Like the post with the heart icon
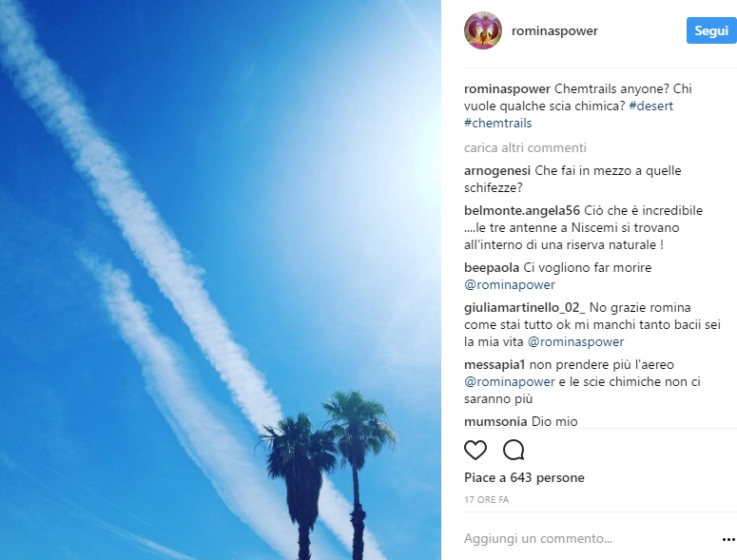This screenshot has height=560, width=737. 475,450
